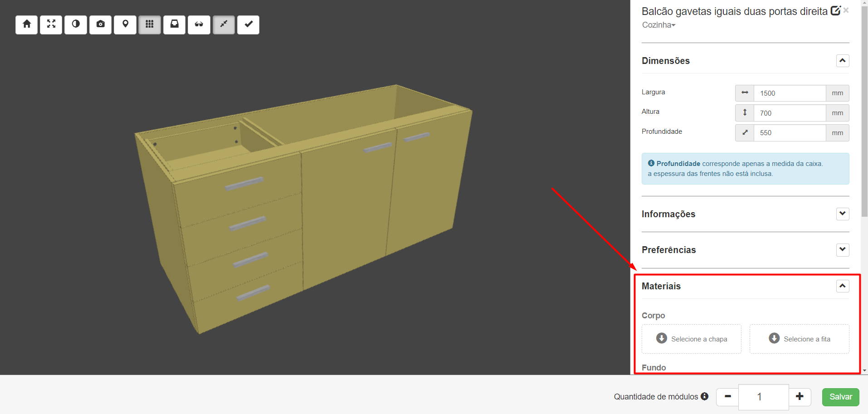Click the module title text
868x414 pixels.
tap(735, 11)
